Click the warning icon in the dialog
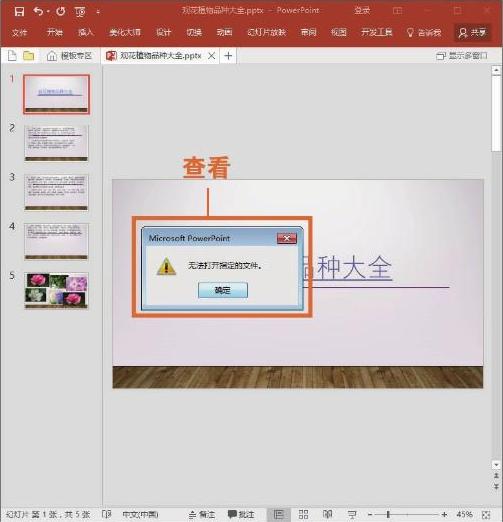The image size is (503, 522). tap(166, 266)
